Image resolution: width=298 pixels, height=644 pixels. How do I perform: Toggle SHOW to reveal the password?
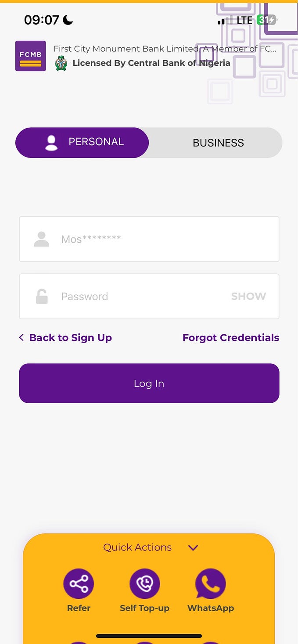pyautogui.click(x=248, y=296)
